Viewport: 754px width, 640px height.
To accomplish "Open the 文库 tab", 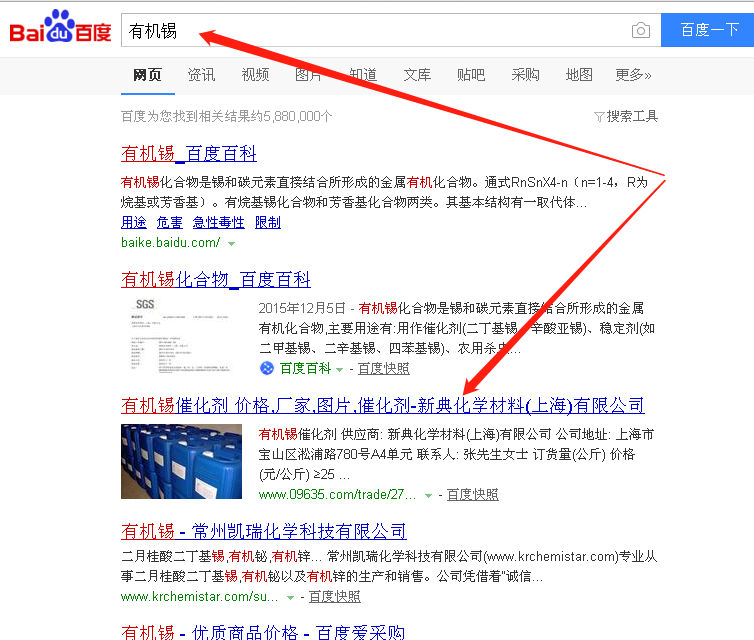I will pyautogui.click(x=417, y=75).
